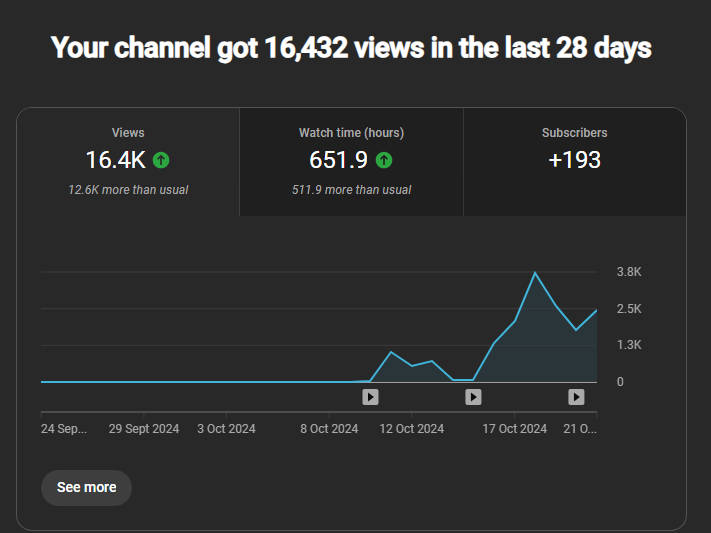Viewport: 711px width, 533px height.
Task: Click the 2.5K y-axis label
Action: (x=629, y=309)
